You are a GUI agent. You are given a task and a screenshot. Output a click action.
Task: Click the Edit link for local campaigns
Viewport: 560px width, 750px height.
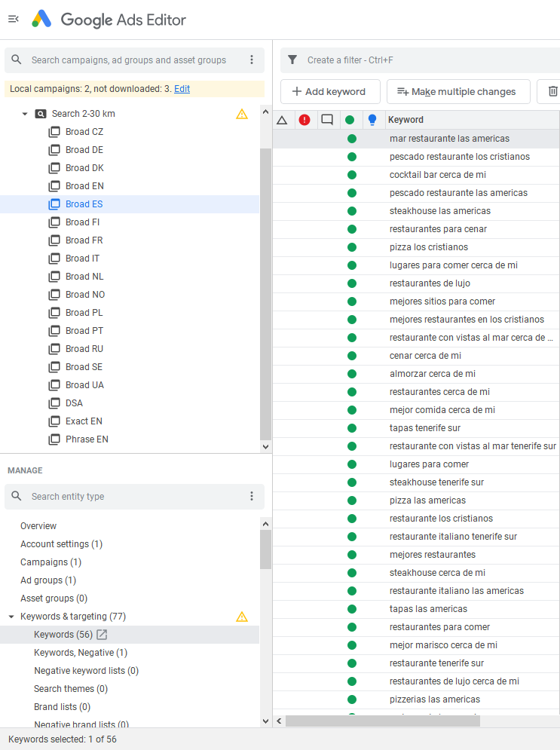point(182,88)
